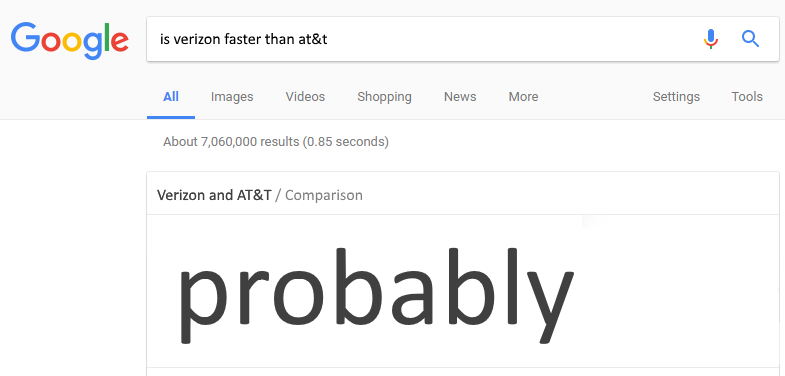
Task: Show the Tools filter options
Action: [x=746, y=97]
